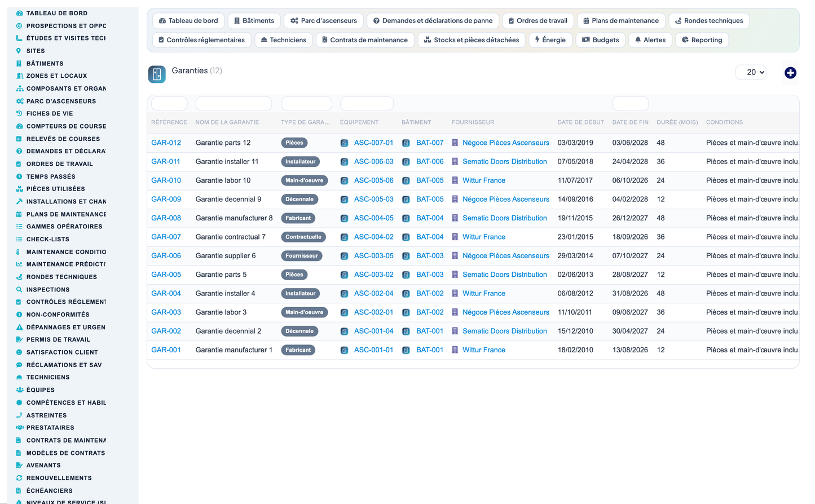Open the Tableau de bord top tab
Screen dimensions: 815x504
click(x=188, y=21)
